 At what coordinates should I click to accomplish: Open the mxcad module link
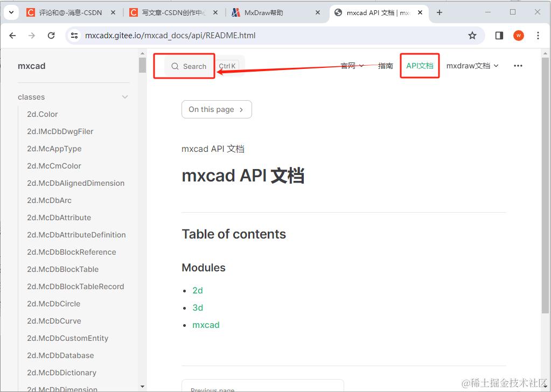(206, 325)
